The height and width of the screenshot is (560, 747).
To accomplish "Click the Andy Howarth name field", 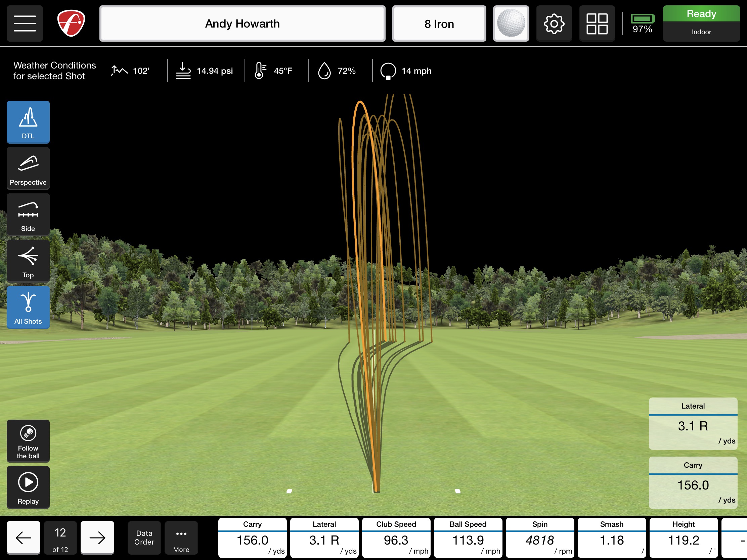I will (242, 24).
